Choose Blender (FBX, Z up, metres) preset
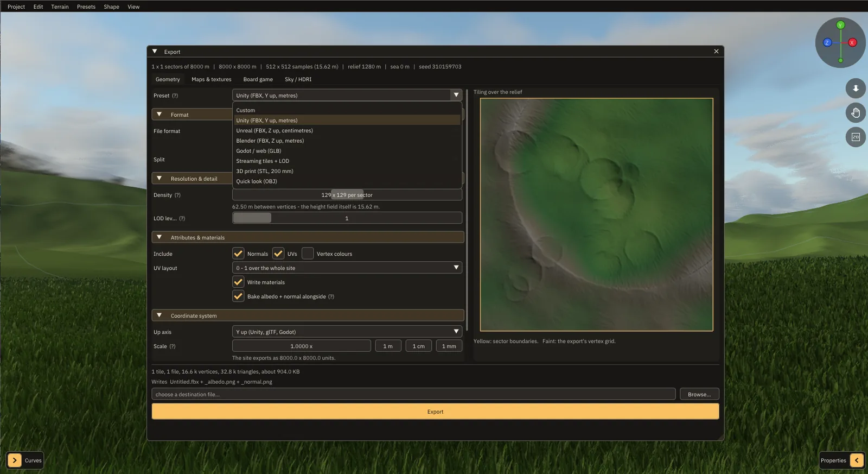The width and height of the screenshot is (868, 474). (x=347, y=141)
